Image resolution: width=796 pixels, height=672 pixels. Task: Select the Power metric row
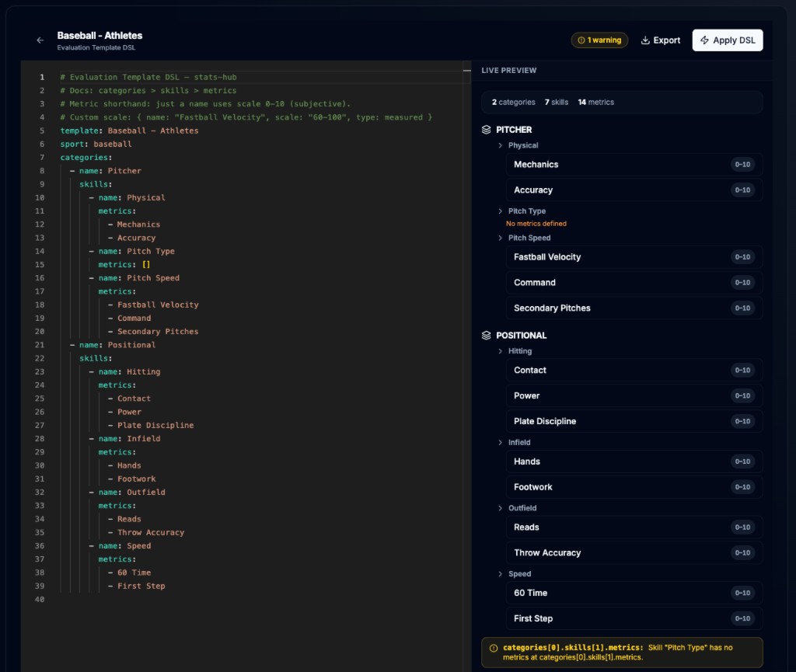click(634, 395)
